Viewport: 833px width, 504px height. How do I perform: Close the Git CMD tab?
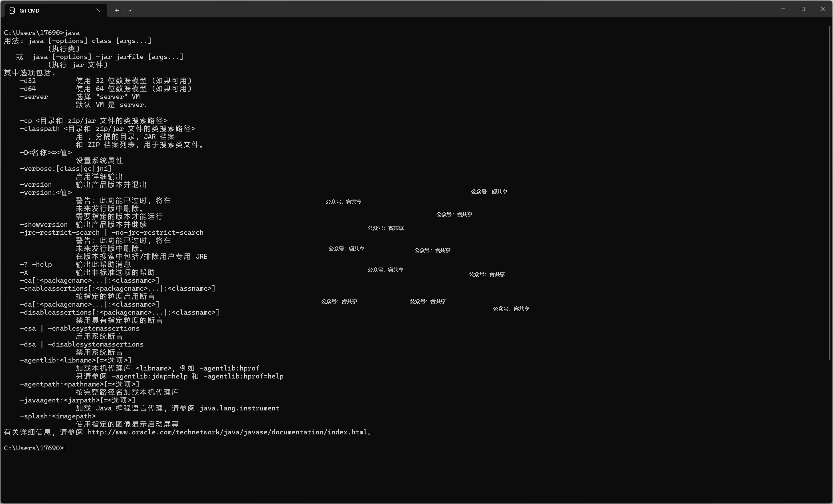(x=98, y=11)
